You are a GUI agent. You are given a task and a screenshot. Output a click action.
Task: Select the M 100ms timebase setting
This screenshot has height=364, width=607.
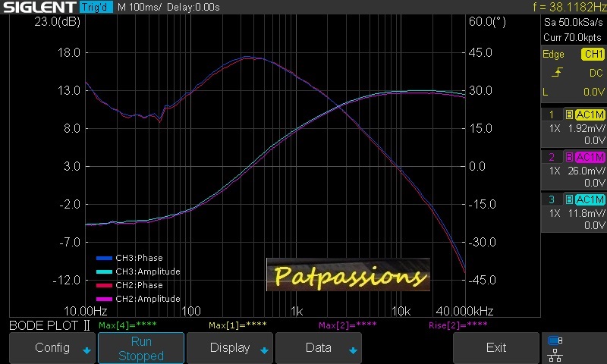[x=138, y=7]
